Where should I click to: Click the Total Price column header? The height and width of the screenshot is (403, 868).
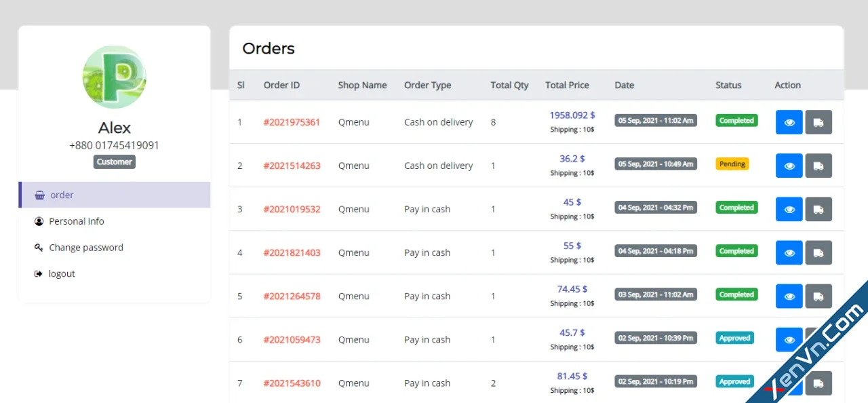(567, 85)
